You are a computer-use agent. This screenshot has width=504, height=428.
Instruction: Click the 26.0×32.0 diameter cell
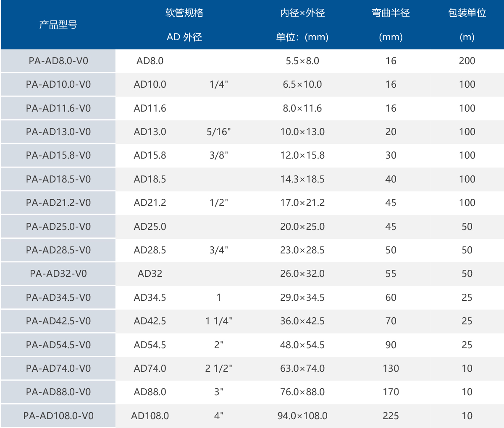(x=302, y=274)
